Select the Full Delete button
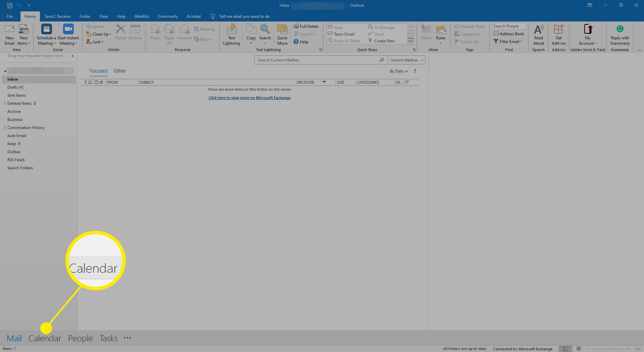 point(306,26)
